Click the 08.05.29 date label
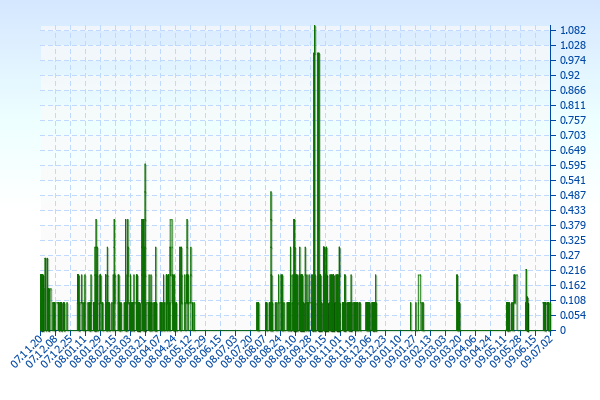 point(191,351)
